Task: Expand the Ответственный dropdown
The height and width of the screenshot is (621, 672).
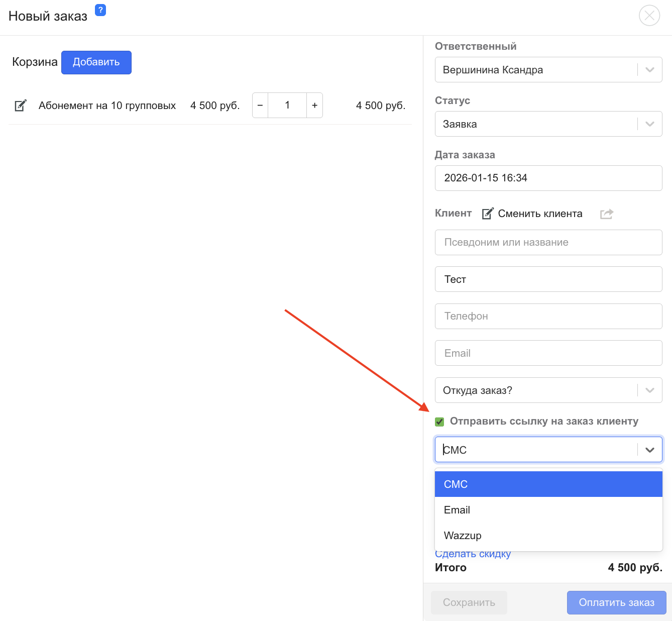Action: click(x=649, y=70)
